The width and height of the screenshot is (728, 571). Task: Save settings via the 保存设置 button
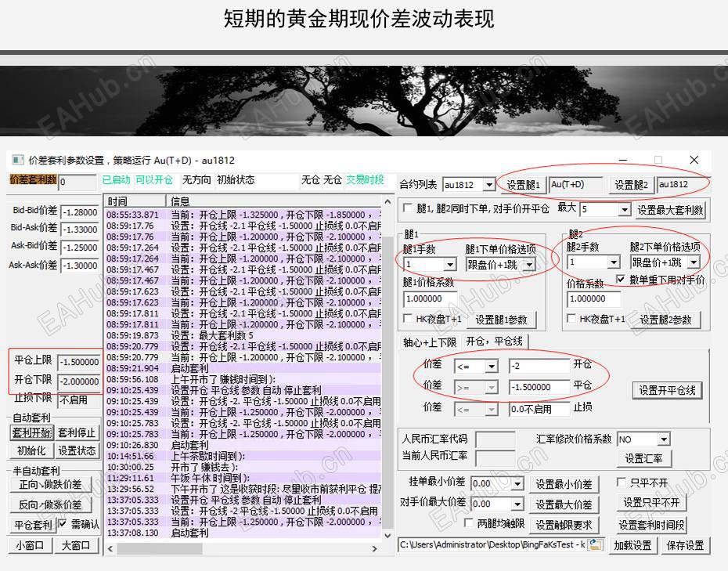[687, 545]
